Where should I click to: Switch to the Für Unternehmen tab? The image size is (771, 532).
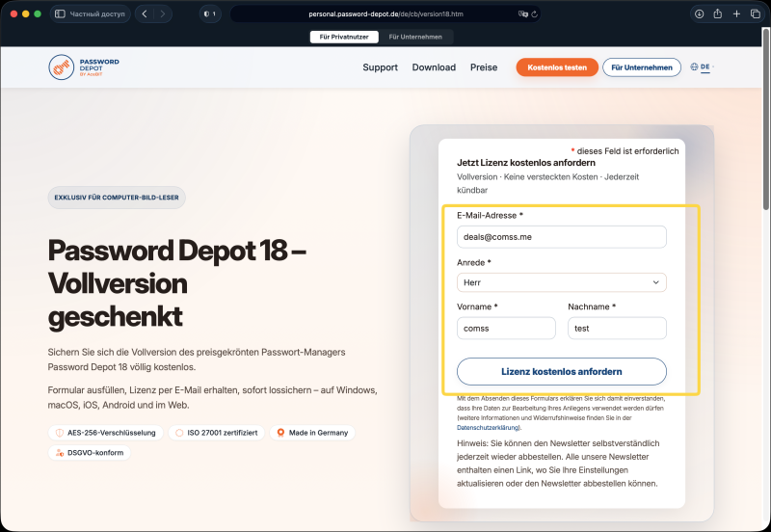tap(415, 37)
